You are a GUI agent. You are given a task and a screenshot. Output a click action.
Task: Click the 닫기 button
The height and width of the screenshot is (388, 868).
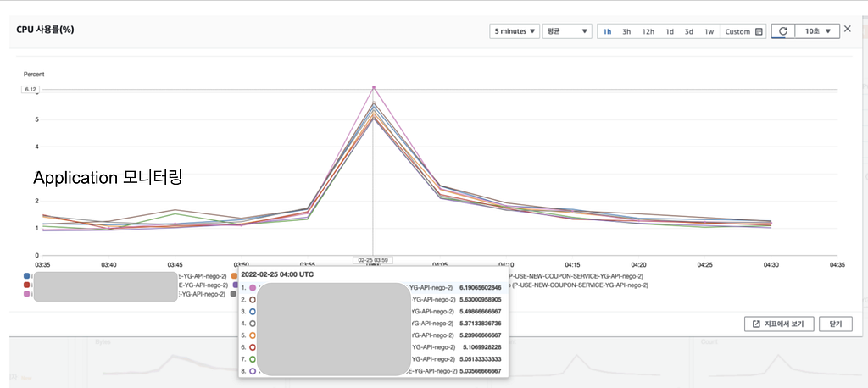click(836, 324)
